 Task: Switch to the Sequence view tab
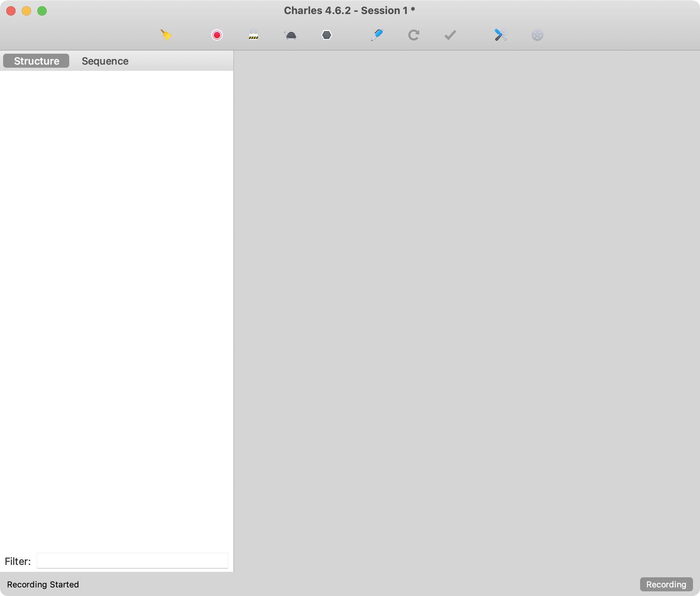pos(105,61)
